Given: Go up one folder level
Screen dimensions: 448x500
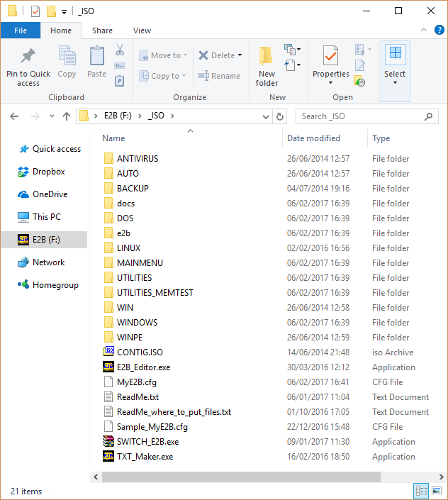Looking at the screenshot, I should 66,116.
